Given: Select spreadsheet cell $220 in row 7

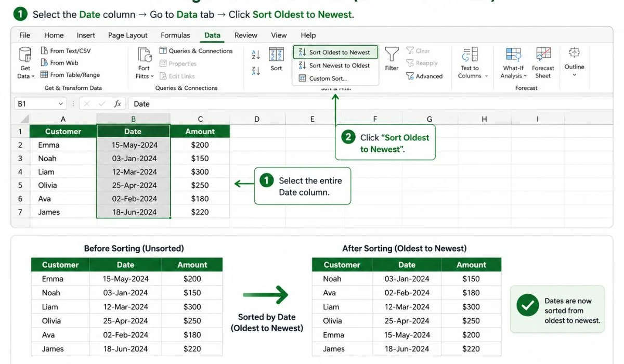Looking at the screenshot, I should 200,212.
